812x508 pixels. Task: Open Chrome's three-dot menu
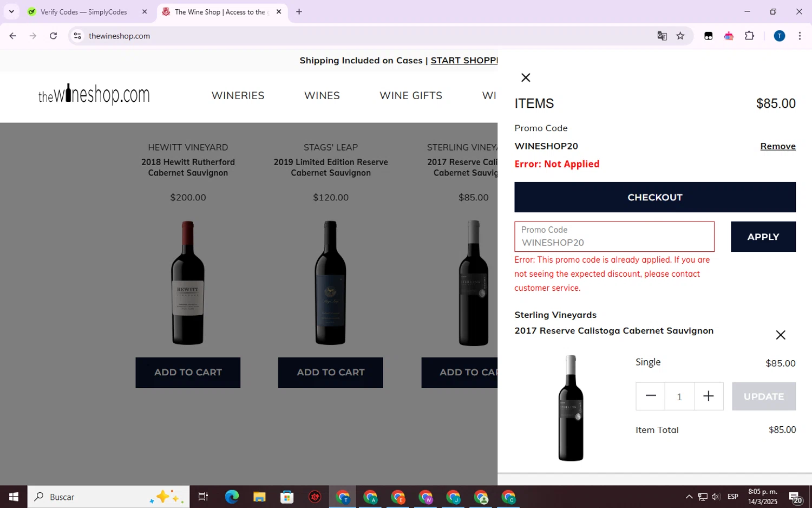[x=800, y=36]
